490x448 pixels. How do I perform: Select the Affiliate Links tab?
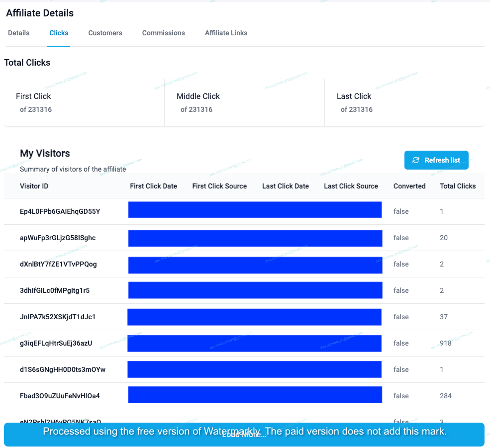tap(226, 33)
